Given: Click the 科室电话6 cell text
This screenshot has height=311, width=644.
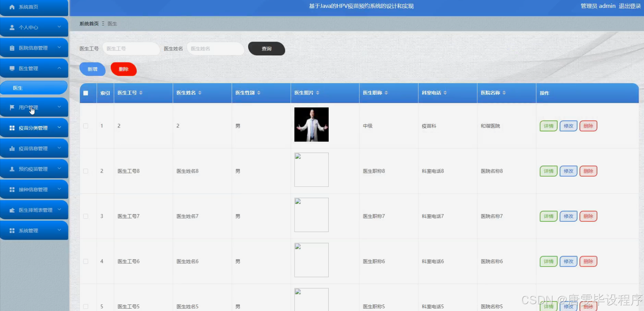Looking at the screenshot, I should pos(433,262).
